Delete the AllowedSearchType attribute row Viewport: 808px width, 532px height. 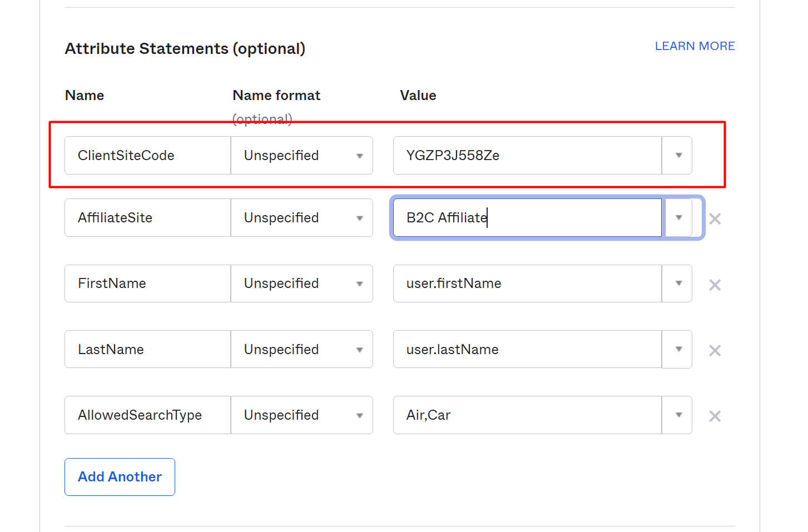pos(715,416)
